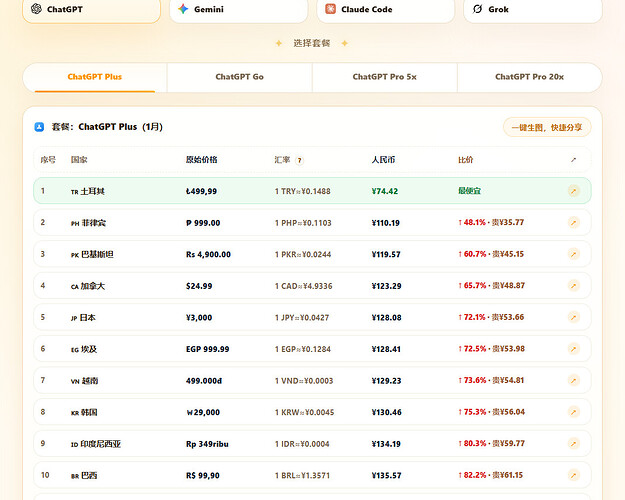Click the Gemini sparkle logo icon
625x500 pixels.
tap(183, 9)
